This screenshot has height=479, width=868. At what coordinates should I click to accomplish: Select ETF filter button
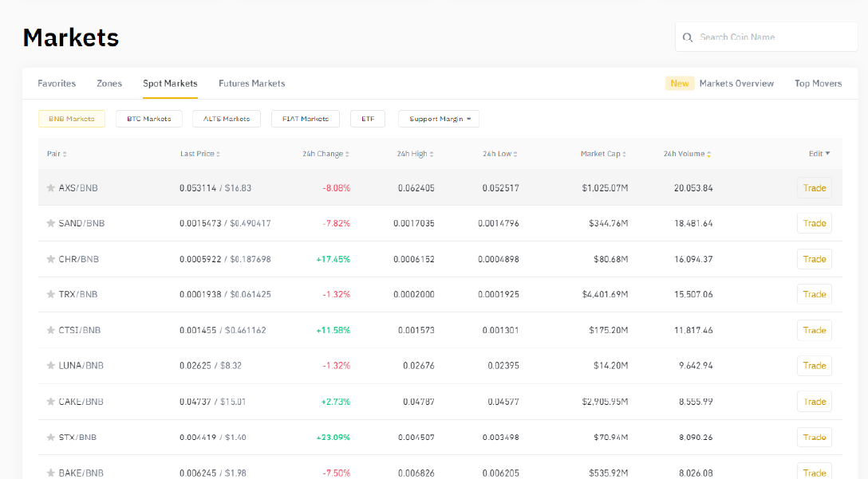(368, 119)
